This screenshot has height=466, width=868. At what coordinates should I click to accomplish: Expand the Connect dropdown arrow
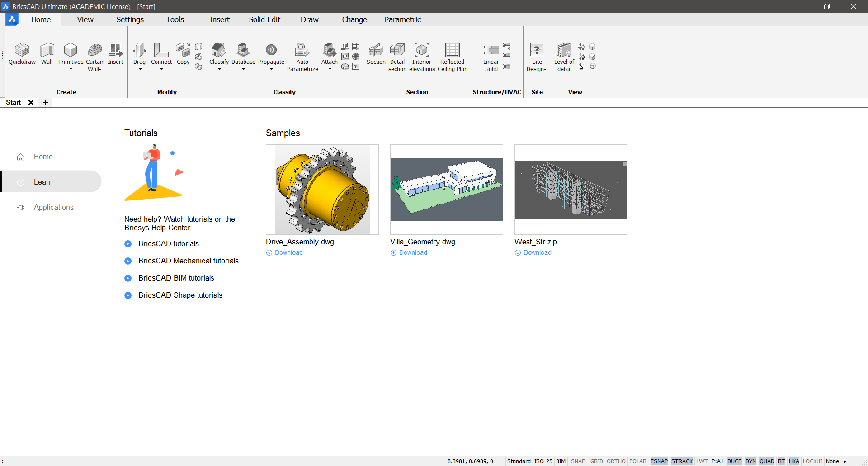[x=161, y=69]
